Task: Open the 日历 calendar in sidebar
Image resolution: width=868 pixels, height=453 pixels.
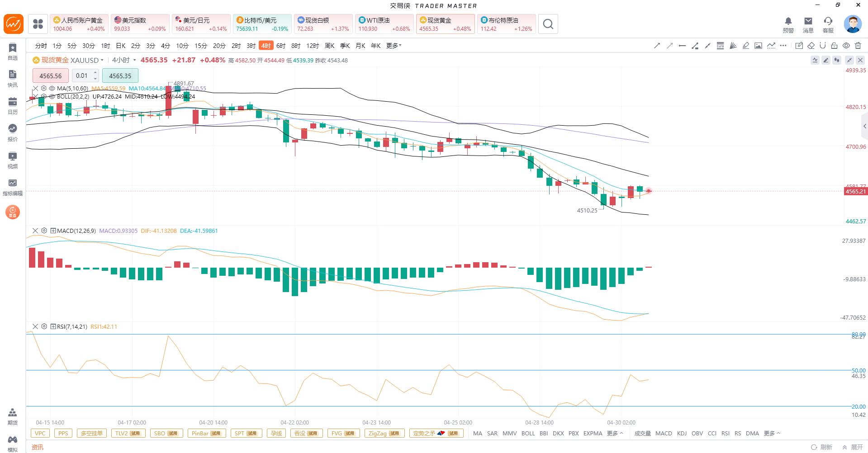Action: tap(13, 105)
